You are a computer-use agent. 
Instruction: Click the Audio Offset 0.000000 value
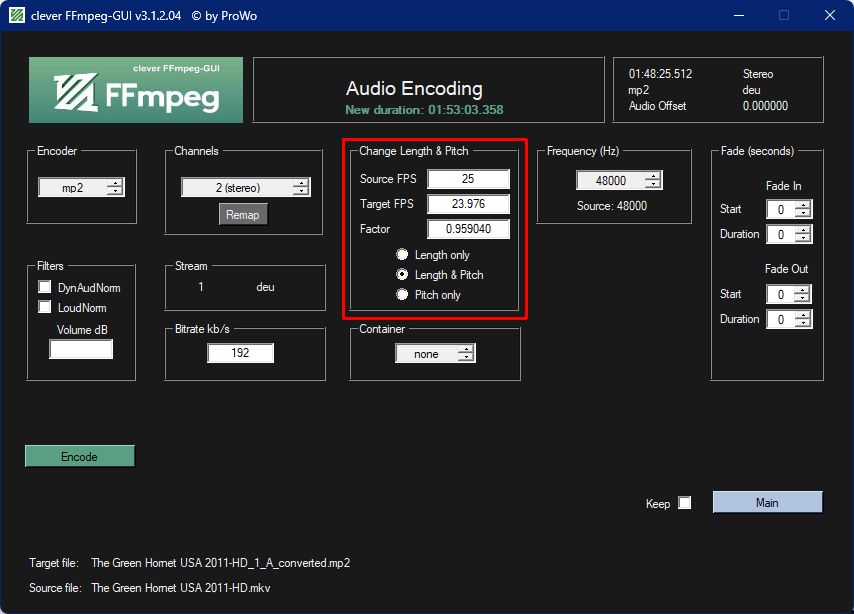point(765,106)
